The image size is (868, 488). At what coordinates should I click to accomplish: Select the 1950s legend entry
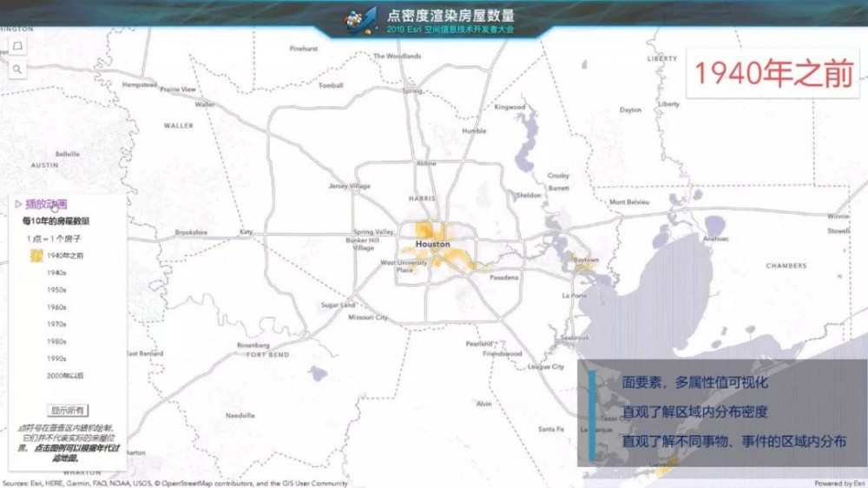pyautogui.click(x=56, y=290)
